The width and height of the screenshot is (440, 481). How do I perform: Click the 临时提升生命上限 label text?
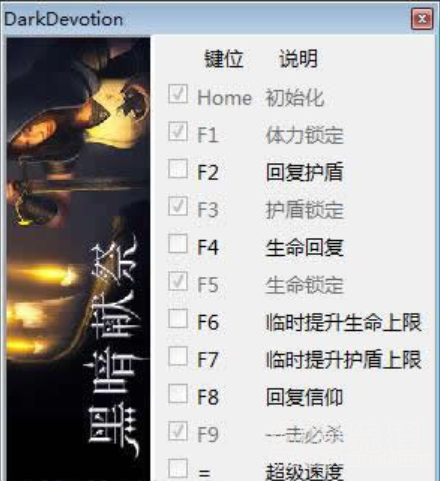pyautogui.click(x=344, y=322)
